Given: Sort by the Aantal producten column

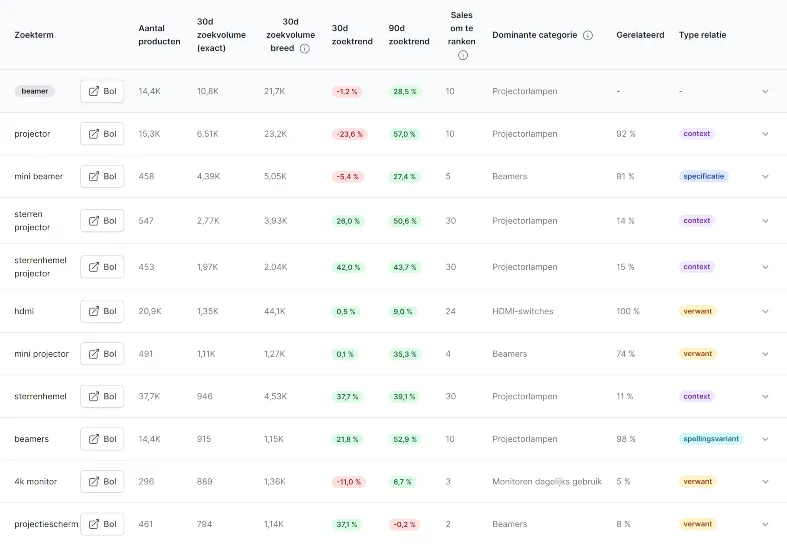Looking at the screenshot, I should pos(159,35).
